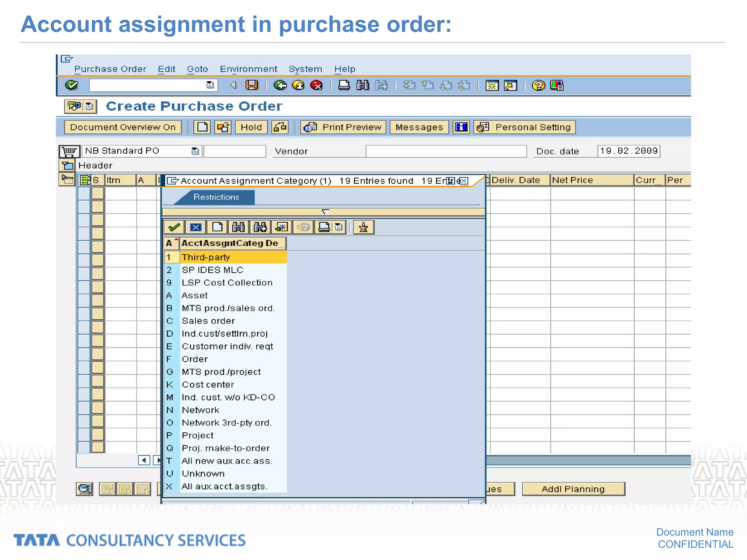Click the green checkmark Enter icon
The height and width of the screenshot is (560, 747).
pos(71,85)
